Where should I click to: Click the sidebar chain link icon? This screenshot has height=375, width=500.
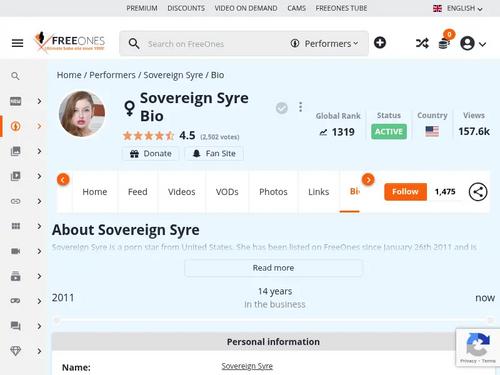tap(15, 201)
